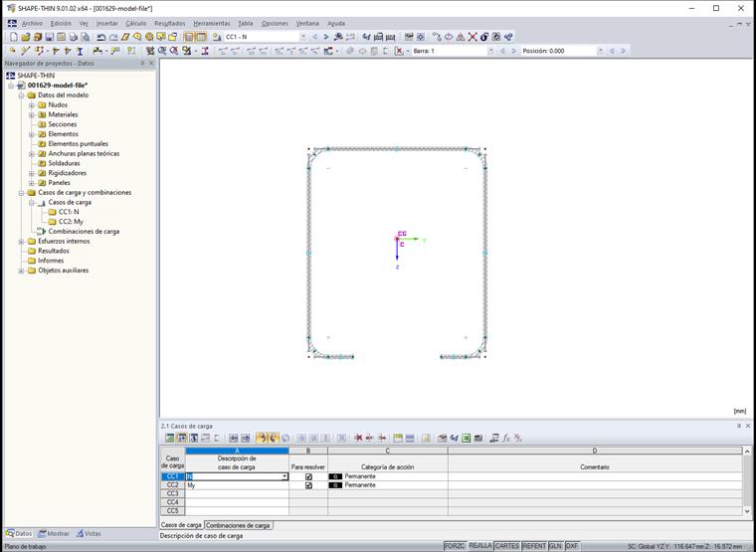Open the Archivo menu
The image size is (756, 552).
[x=32, y=23]
